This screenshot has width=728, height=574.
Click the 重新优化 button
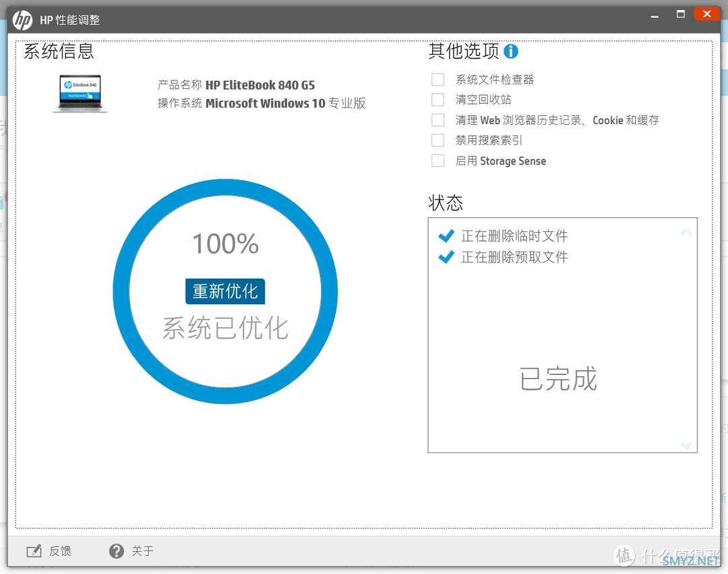[x=225, y=291]
